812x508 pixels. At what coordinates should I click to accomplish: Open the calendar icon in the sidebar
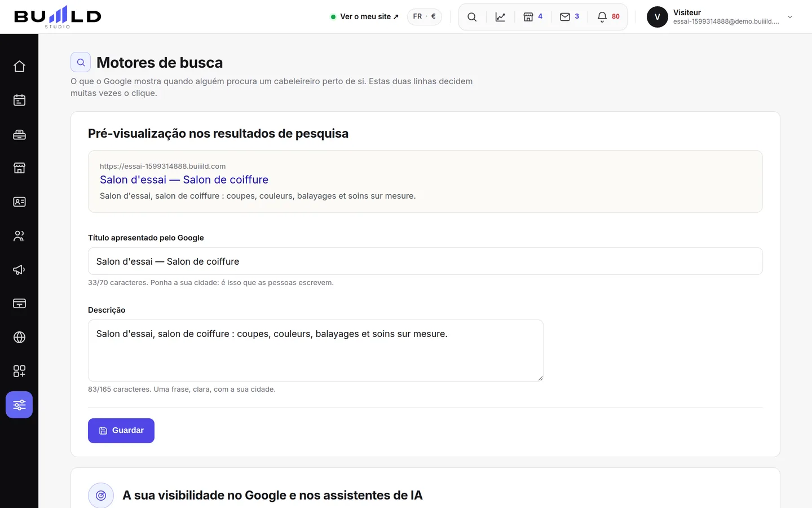(x=19, y=100)
